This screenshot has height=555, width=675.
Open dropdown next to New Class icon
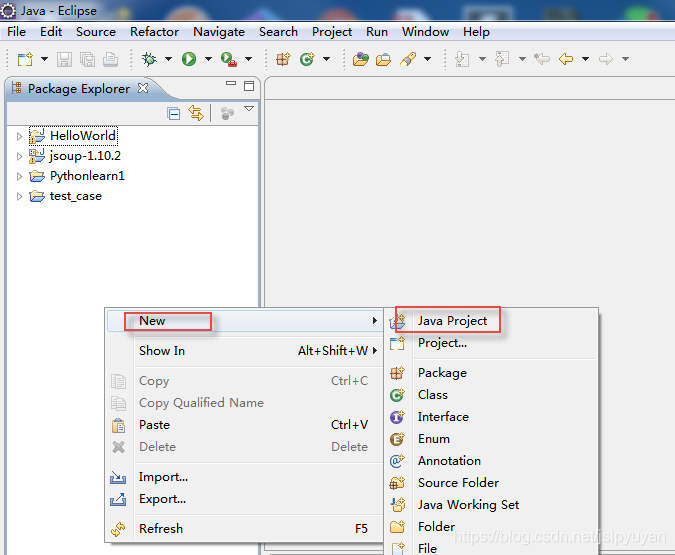pyautogui.click(x=327, y=59)
